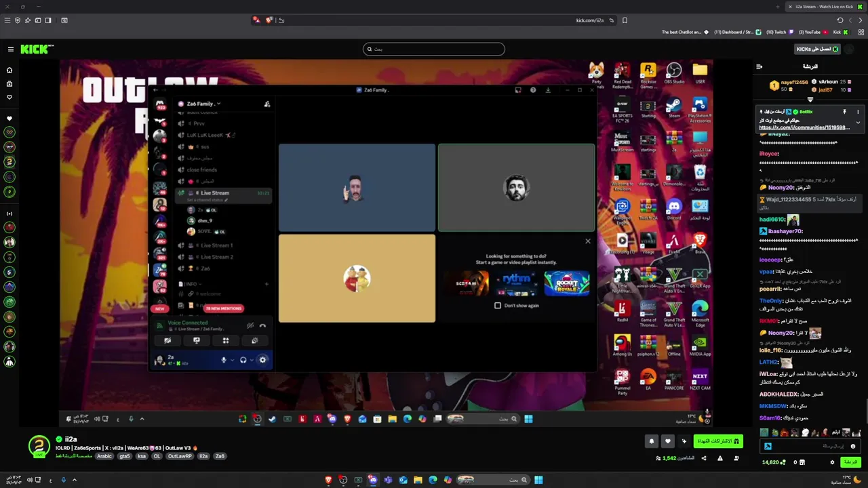Open Steam desktop icon in stream
Viewport: 868px width, 488px height.
point(674,108)
